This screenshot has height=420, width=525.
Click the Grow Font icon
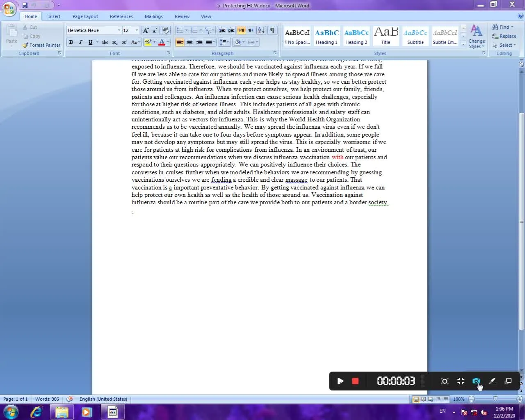tap(146, 30)
